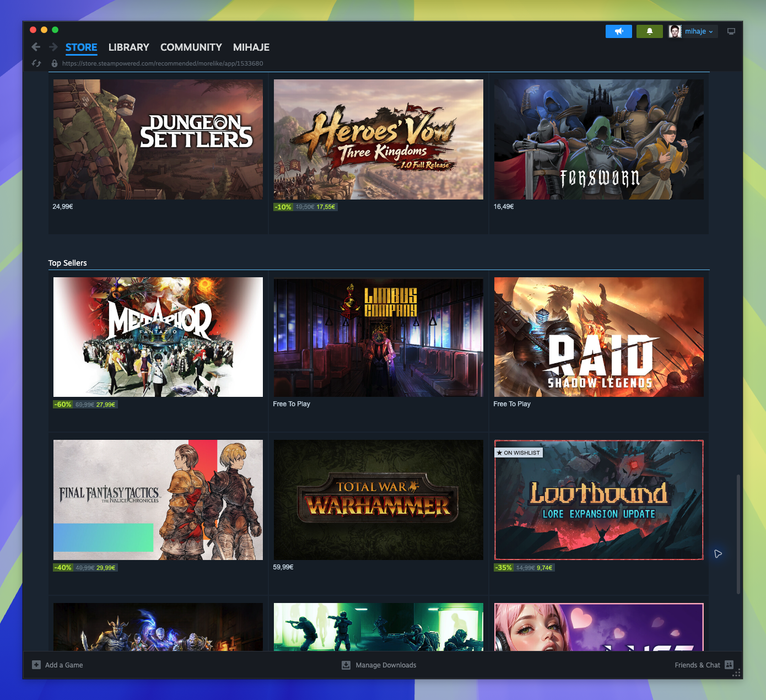This screenshot has height=700, width=766.
Task: Click the forward navigation arrow
Action: coord(53,47)
